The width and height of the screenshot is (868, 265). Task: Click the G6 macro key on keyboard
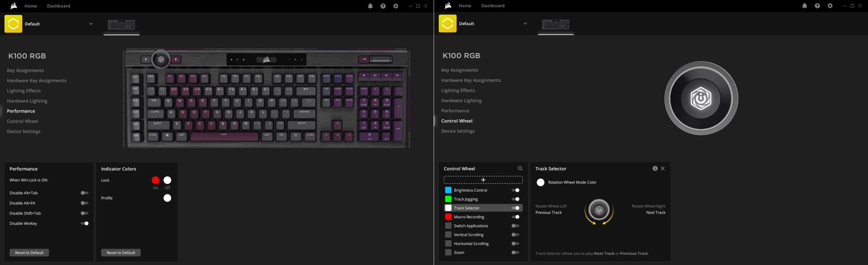pos(136,136)
